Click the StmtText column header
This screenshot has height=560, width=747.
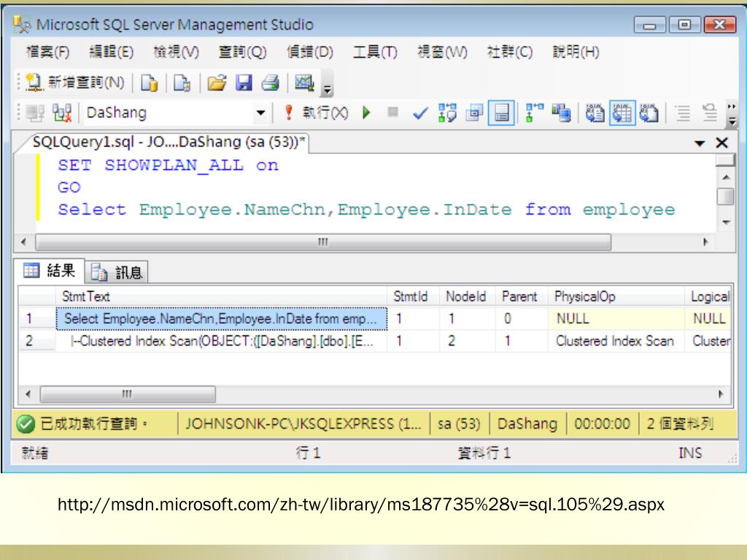pos(222,297)
